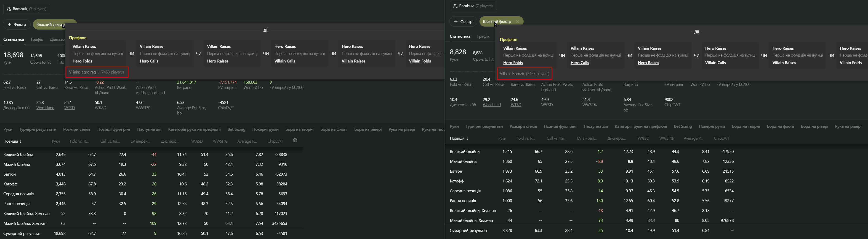Image resolution: width=868 pixels, height=239 pixels.
Task: Open the Діапазо… tab next to Графік
Action: 57,40
